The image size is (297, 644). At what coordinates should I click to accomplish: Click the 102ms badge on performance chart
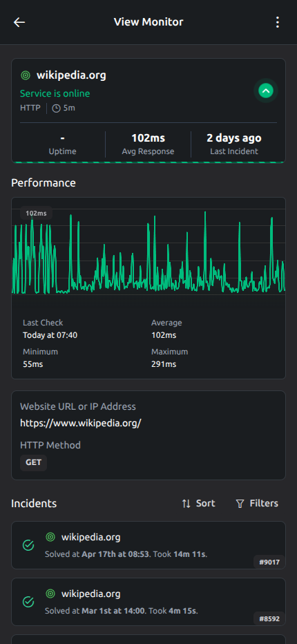click(36, 213)
